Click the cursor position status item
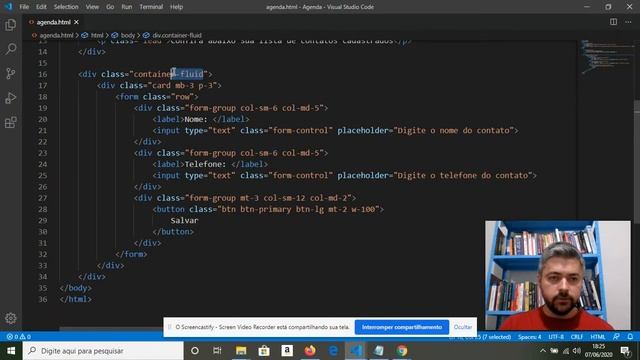 tap(480, 337)
